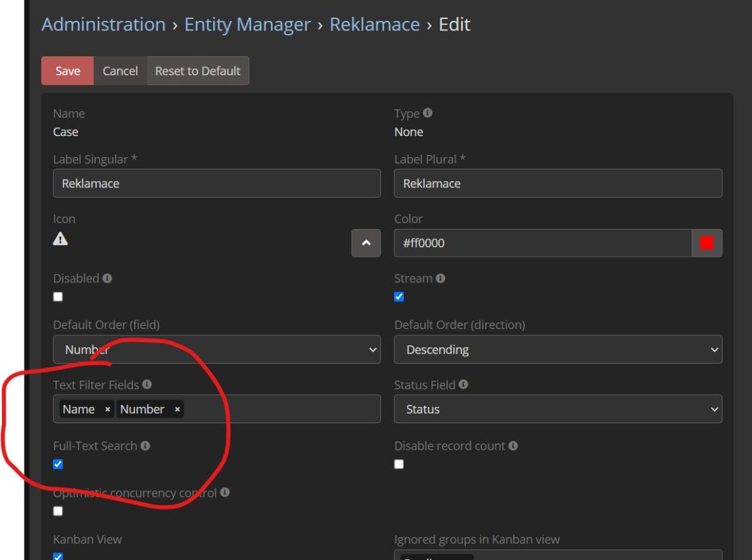Toggle the Full-Text Search checkbox
Screen dimensions: 752x560
pyautogui.click(x=58, y=464)
